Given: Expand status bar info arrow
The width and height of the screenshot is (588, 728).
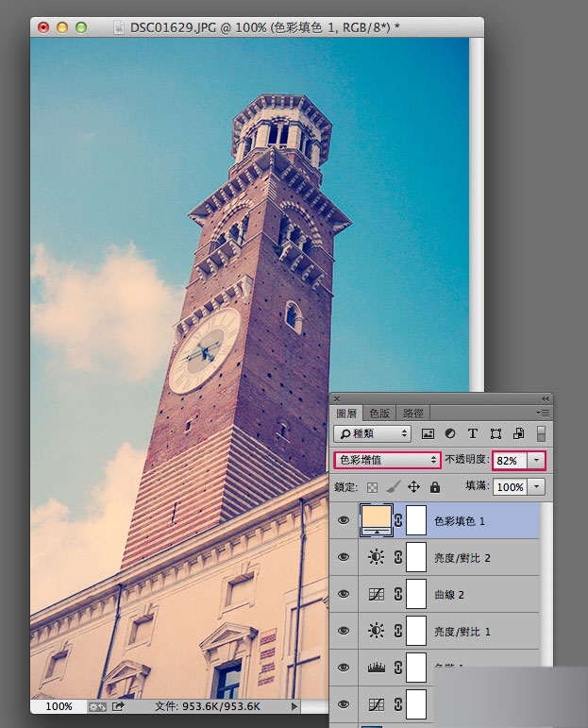Looking at the screenshot, I should coord(294,706).
